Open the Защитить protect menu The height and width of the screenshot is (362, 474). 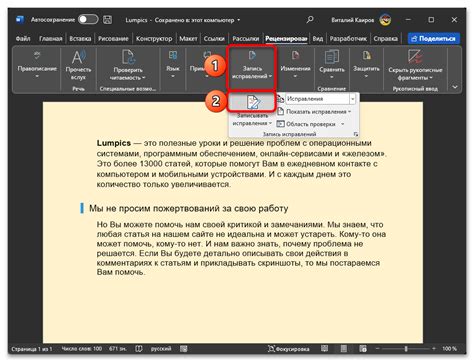(x=366, y=64)
